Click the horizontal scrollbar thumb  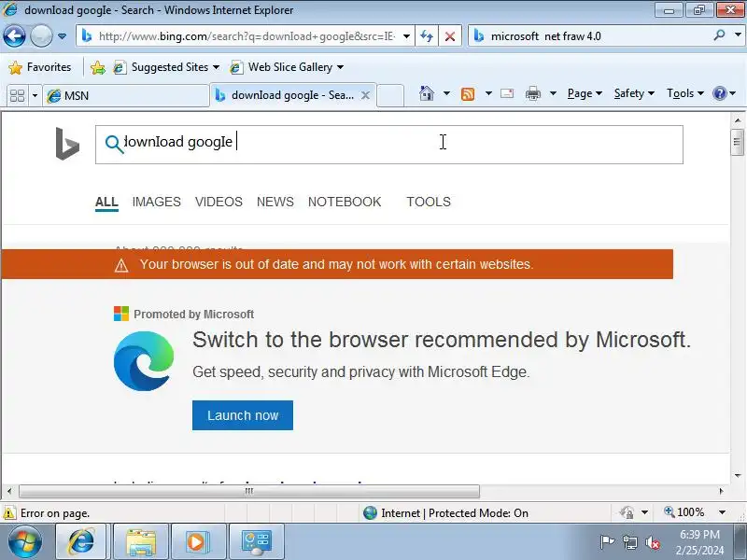click(248, 491)
